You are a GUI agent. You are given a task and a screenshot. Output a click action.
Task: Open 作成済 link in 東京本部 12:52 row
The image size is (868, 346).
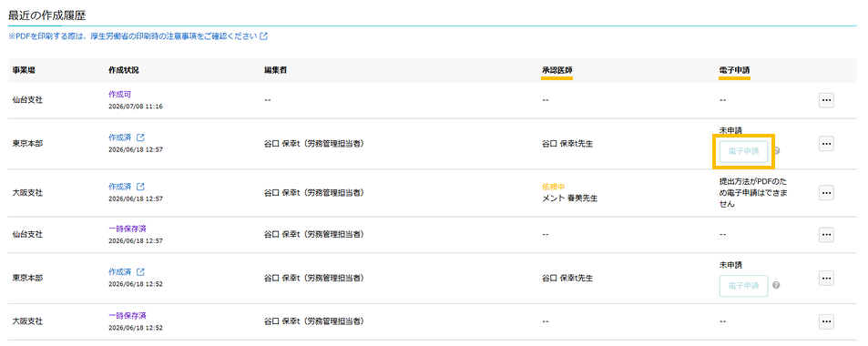[x=120, y=272]
